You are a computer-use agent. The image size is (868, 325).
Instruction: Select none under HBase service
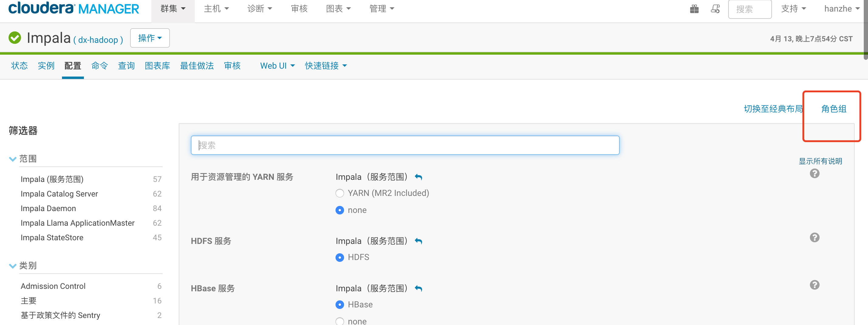coord(340,321)
